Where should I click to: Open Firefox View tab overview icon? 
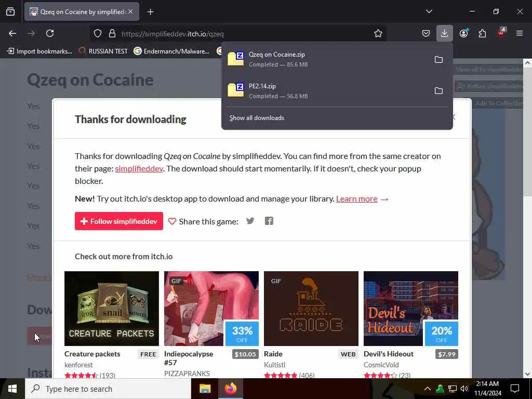[x=10, y=11]
